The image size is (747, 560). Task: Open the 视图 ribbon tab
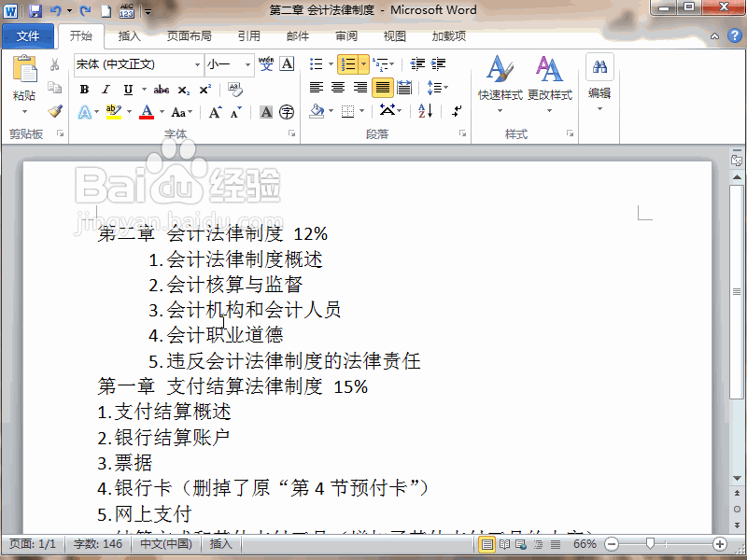click(x=394, y=36)
